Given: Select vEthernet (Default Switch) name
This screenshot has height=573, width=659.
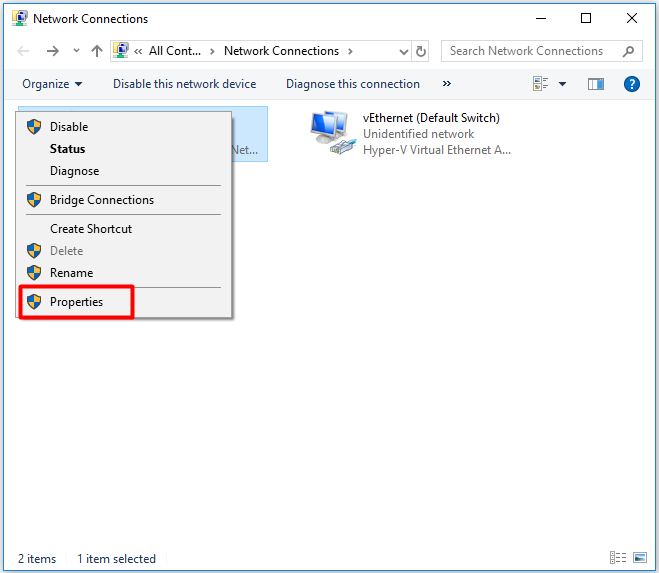Looking at the screenshot, I should coord(431,118).
